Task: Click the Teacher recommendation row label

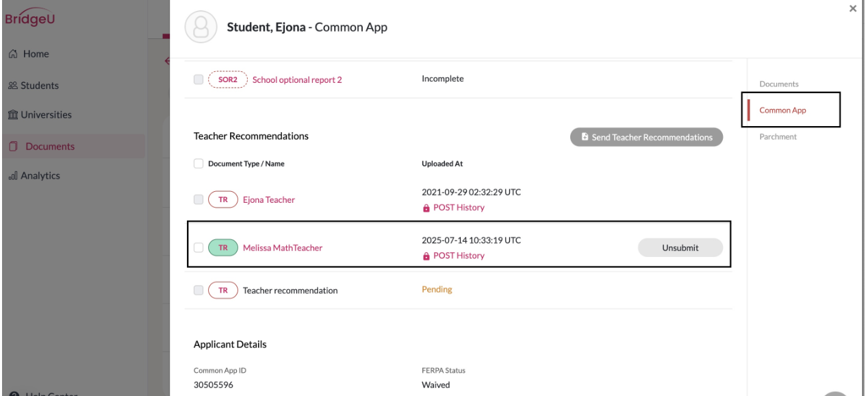Action: [290, 290]
